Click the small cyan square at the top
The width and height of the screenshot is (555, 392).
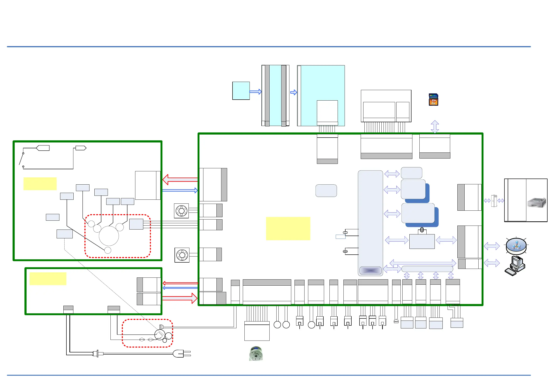click(x=241, y=91)
